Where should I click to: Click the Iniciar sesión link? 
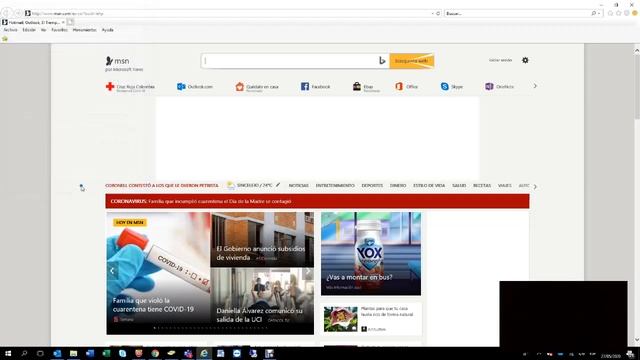click(x=500, y=60)
